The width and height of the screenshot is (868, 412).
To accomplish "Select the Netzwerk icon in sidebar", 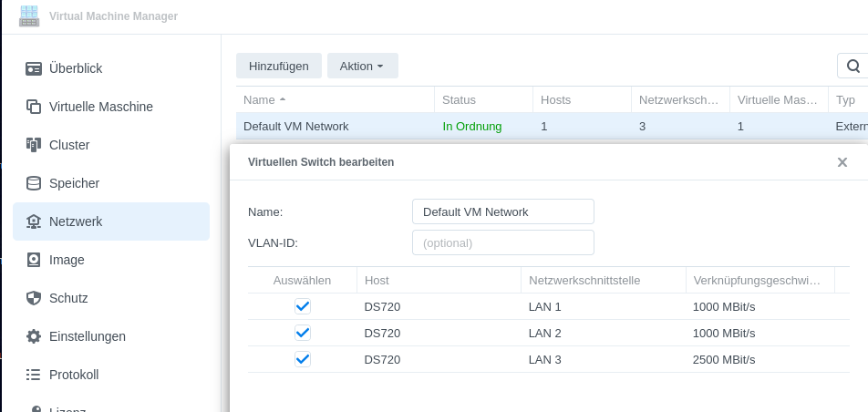I will coord(34,221).
